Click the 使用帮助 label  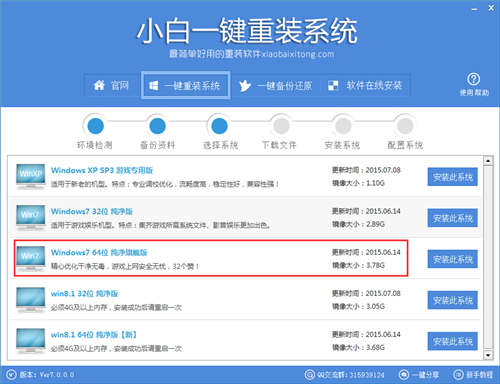[x=474, y=93]
